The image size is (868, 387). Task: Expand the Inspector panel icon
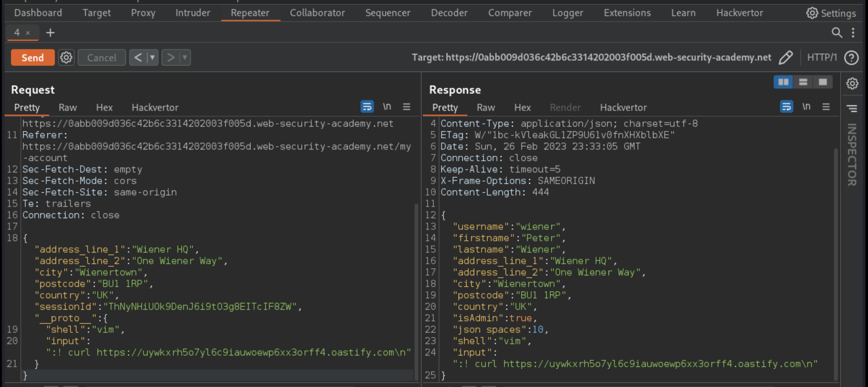[852, 109]
